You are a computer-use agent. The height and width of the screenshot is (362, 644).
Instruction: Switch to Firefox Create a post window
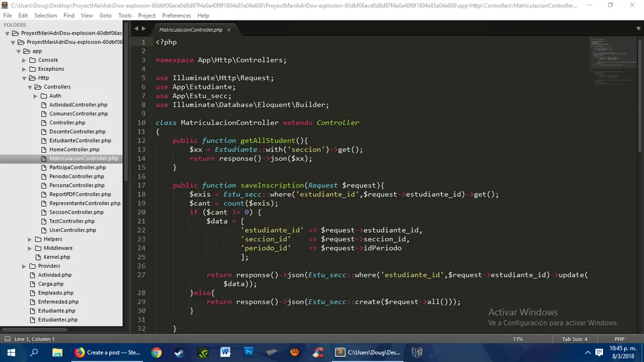(107, 353)
